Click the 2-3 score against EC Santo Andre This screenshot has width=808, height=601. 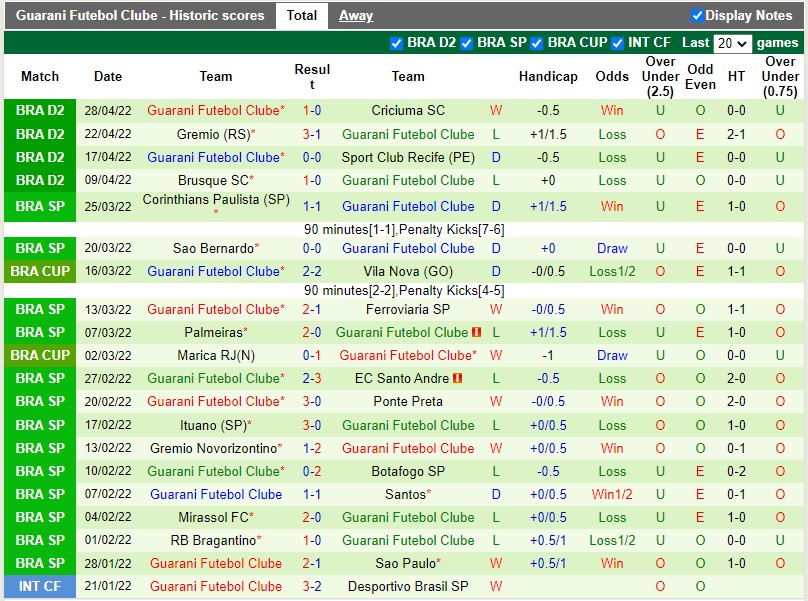point(312,378)
